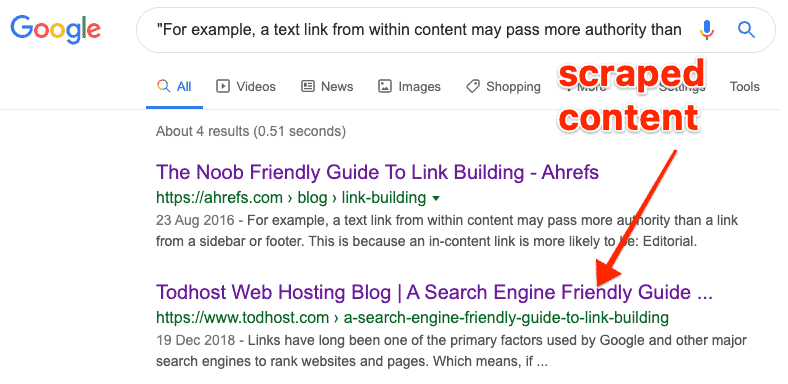Viewport: 788px width, 384px height.
Task: Click the Images tab picture icon
Action: point(384,86)
